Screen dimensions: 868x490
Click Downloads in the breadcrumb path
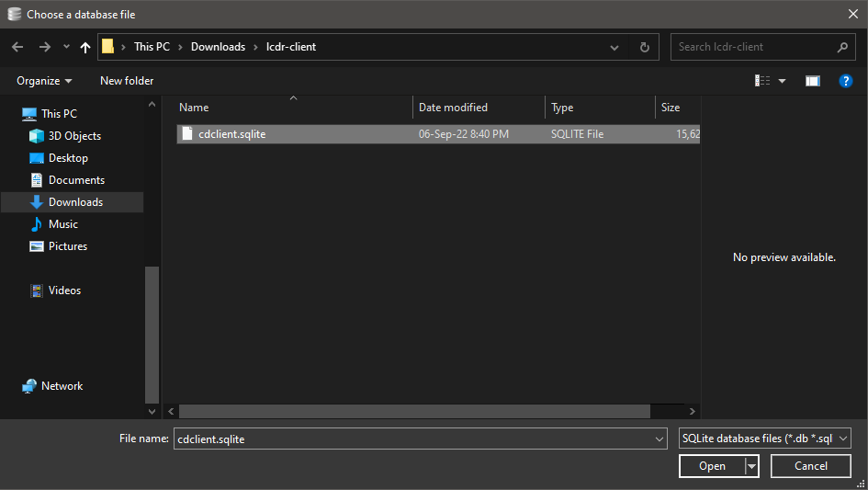tap(218, 47)
